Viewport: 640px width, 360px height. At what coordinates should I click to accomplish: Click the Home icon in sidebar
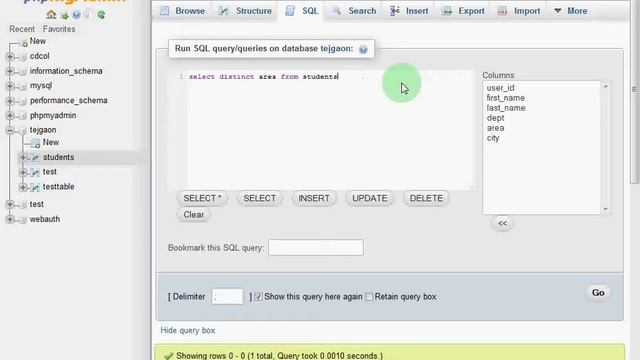(x=51, y=15)
